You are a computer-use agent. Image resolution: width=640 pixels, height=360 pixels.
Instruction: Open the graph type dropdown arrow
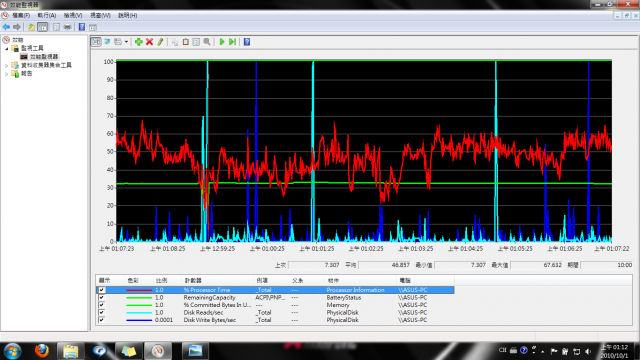click(126, 42)
